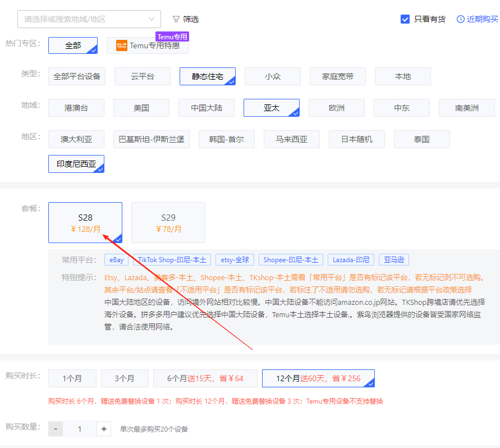The width and height of the screenshot is (500, 448).
Task: Click the filter funnel icon
Action: click(176, 20)
